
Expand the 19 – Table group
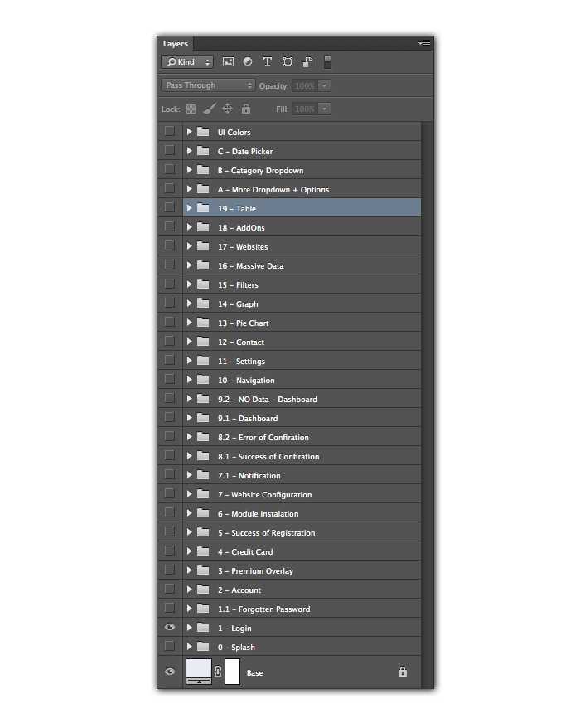click(x=189, y=208)
